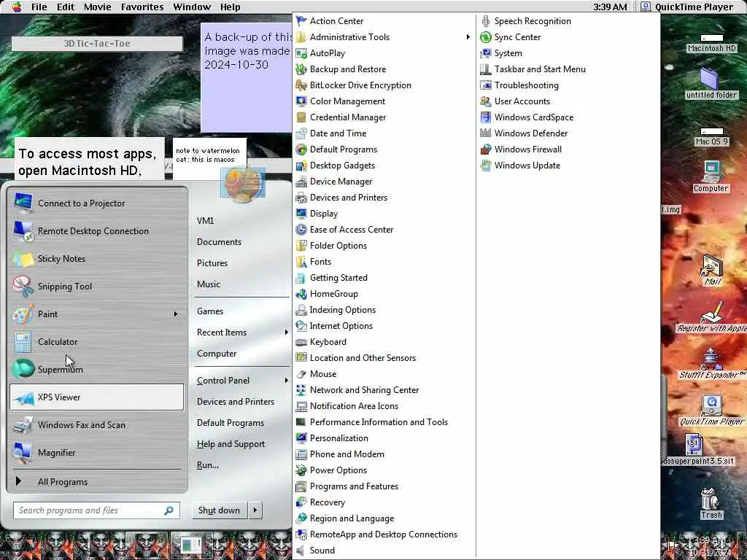
Task: Click Windows Update in Control Panel list
Action: [x=527, y=166]
